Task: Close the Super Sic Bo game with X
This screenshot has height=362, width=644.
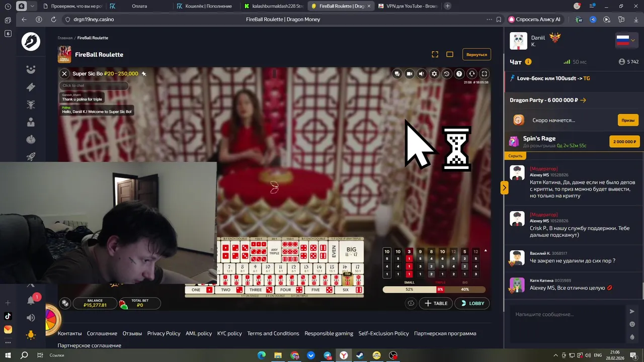Action: [x=64, y=74]
